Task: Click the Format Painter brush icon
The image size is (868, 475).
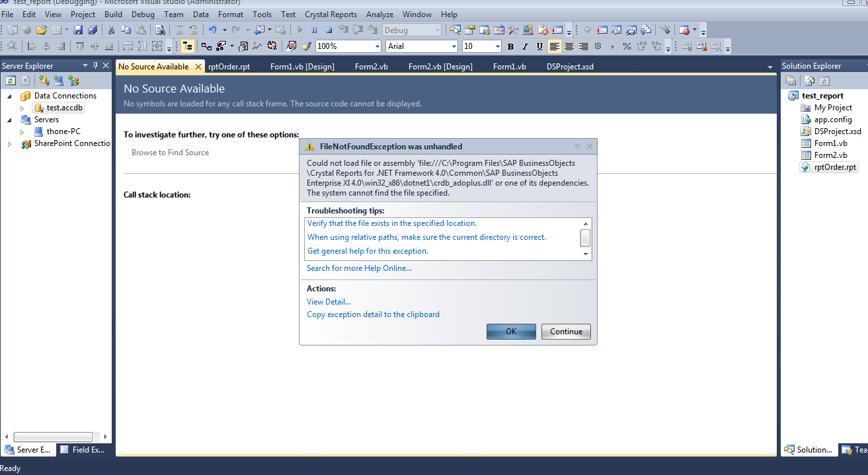Action: coord(305,46)
